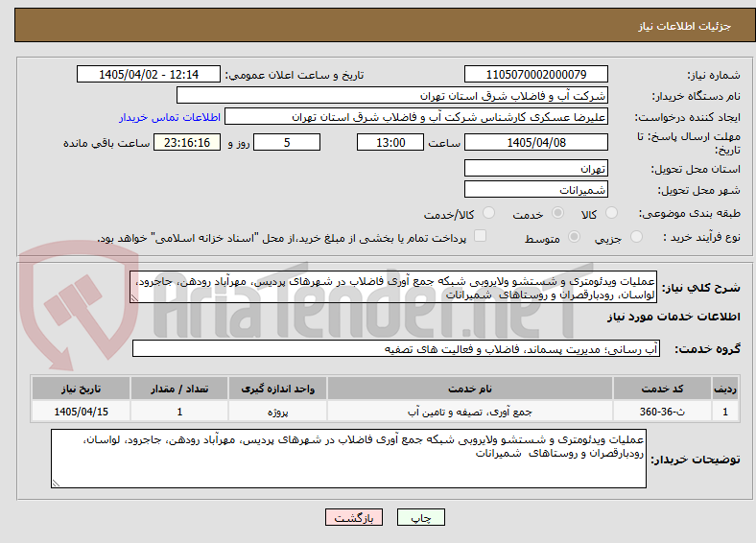Click the نام خدمت column header
Viewport: 756px width, 543px height.
pyautogui.click(x=470, y=389)
